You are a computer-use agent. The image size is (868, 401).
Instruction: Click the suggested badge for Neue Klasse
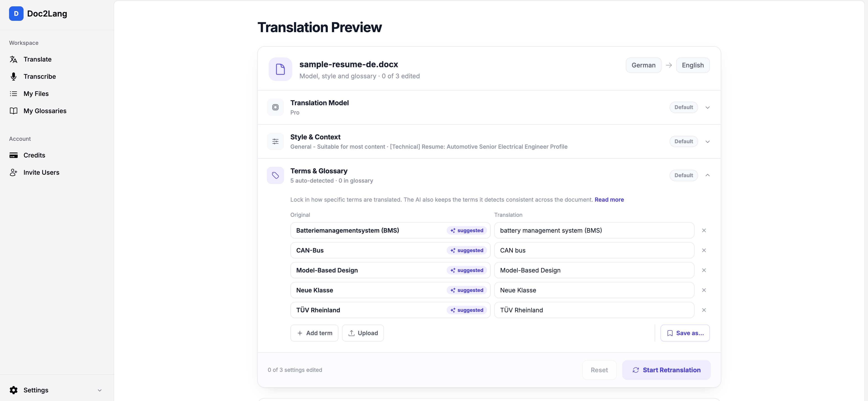pos(467,290)
